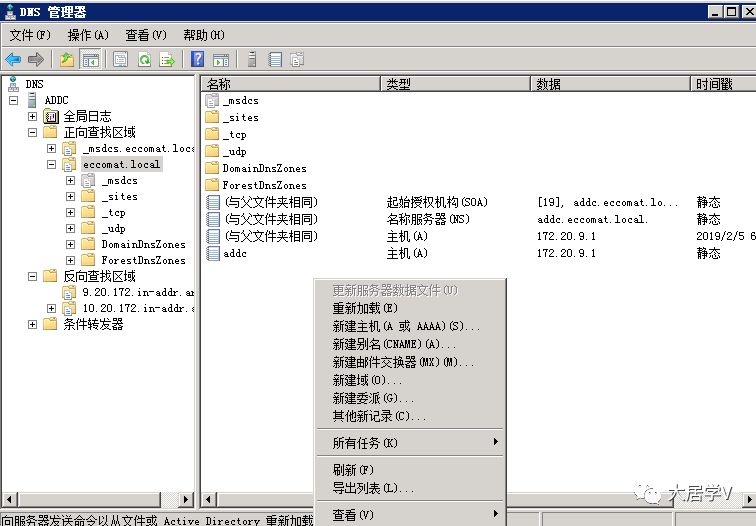This screenshot has width=756, height=526.
Task: Expand the _msdcs.eccomat.local zone node
Action: (x=52, y=148)
